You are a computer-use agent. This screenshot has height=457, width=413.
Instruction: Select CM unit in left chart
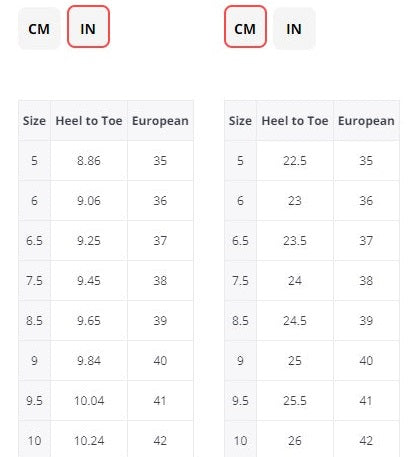(x=39, y=29)
